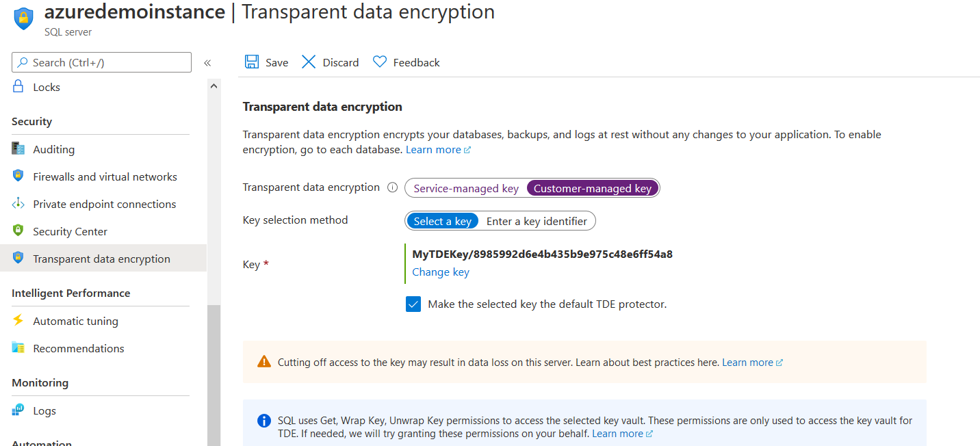Open Logs under Monitoring
The height and width of the screenshot is (446, 980).
[44, 410]
